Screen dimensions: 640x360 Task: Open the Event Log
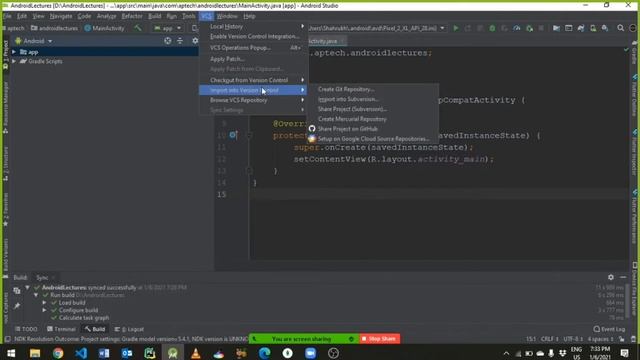609,329
